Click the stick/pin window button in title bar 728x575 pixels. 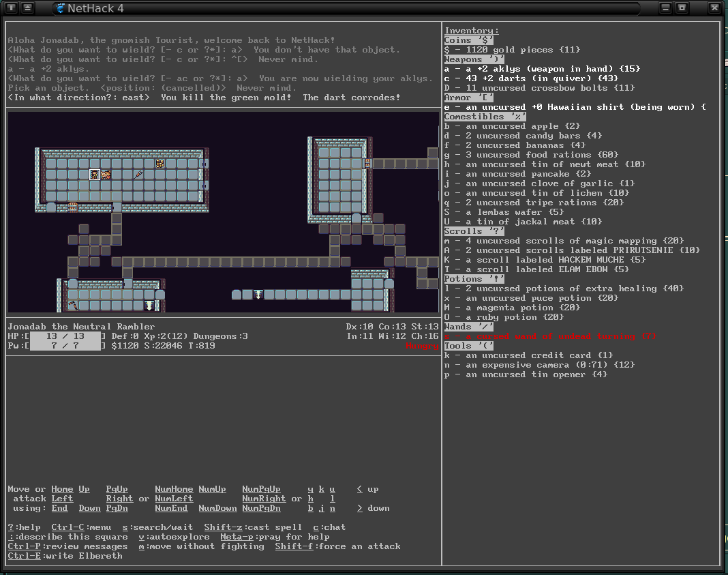(12, 8)
